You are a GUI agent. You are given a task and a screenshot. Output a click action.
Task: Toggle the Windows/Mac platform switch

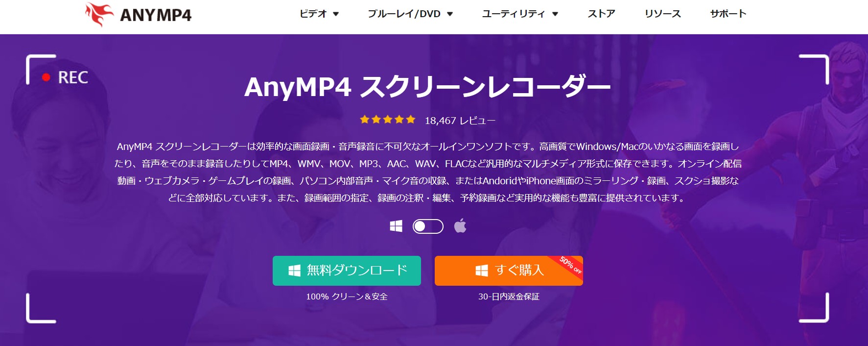click(x=428, y=226)
